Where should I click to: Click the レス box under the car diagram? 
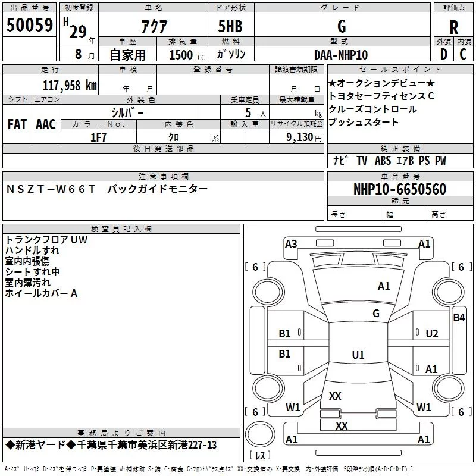pos(259,456)
